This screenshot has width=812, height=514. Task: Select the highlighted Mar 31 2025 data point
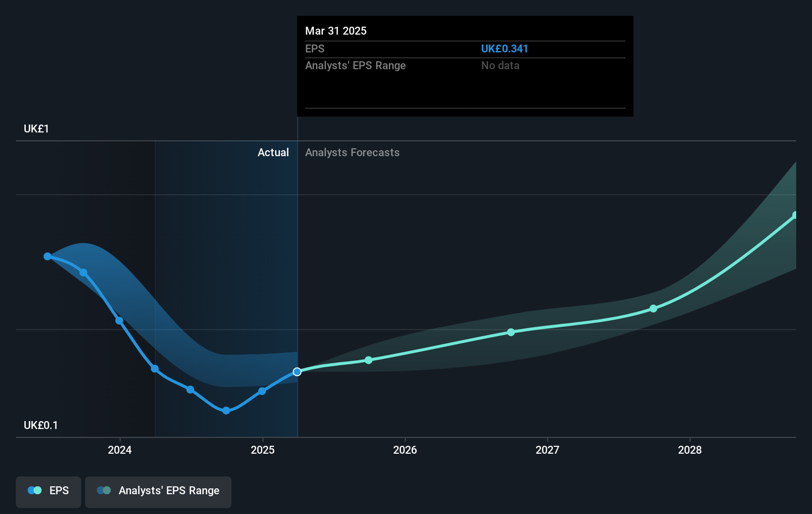tap(297, 372)
